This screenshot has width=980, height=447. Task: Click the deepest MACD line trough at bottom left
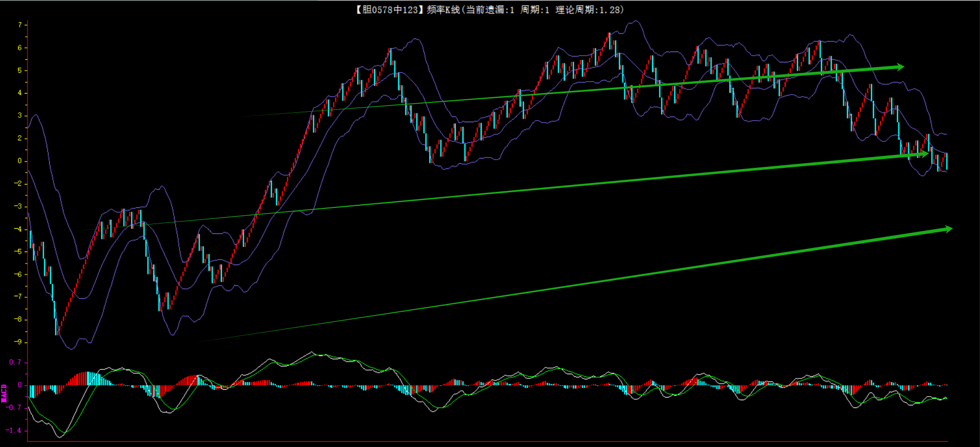[59, 437]
